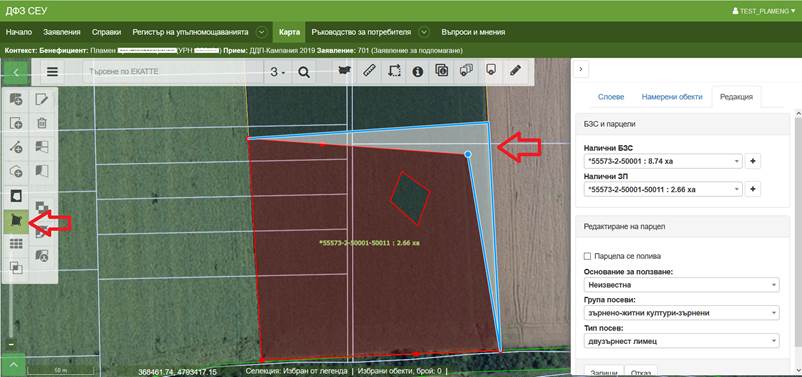802x377 pixels.
Task: Click add new parcel layer icon
Action: coord(16,99)
